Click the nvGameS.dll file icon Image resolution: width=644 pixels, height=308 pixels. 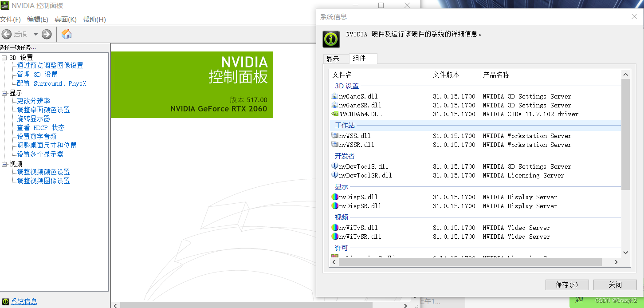click(x=335, y=96)
